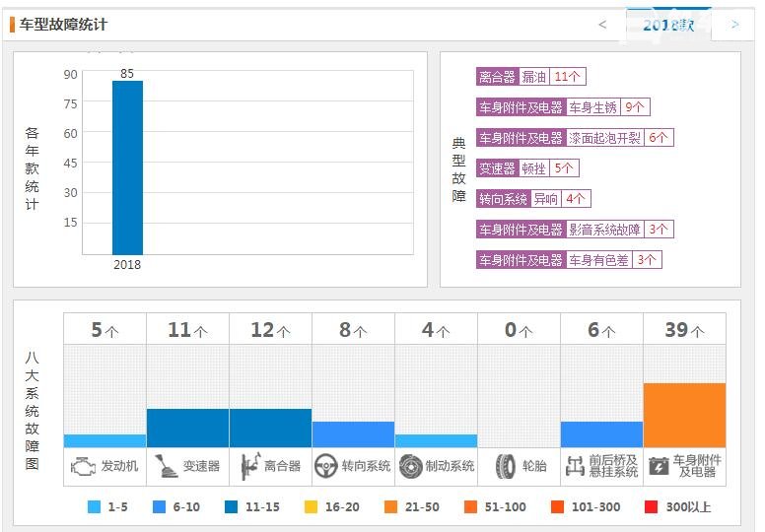
Task: Click the 6-10 legend color swatch
Action: (159, 506)
